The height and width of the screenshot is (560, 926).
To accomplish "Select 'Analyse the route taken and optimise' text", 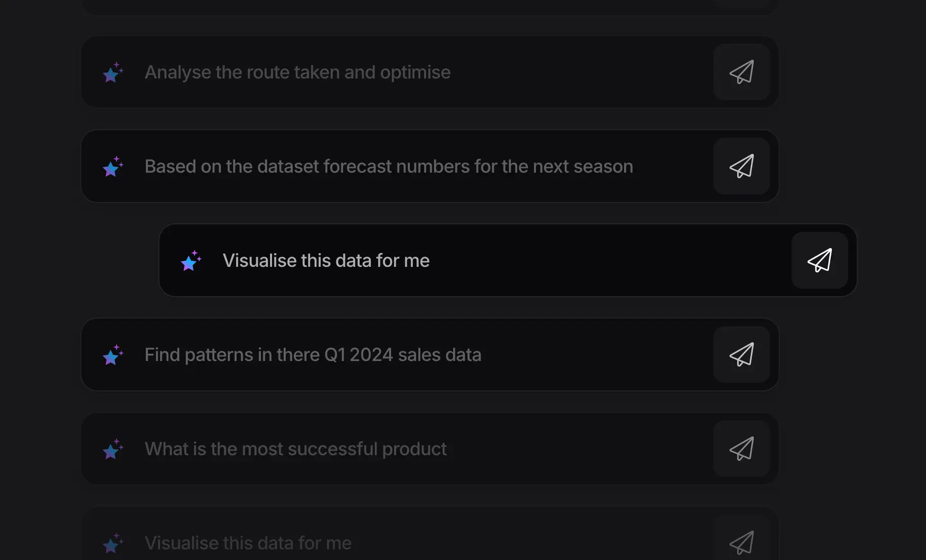I will 297,72.
